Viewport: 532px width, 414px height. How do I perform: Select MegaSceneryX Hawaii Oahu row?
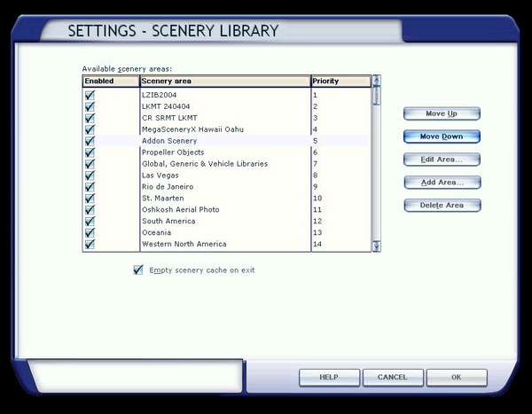(227, 129)
